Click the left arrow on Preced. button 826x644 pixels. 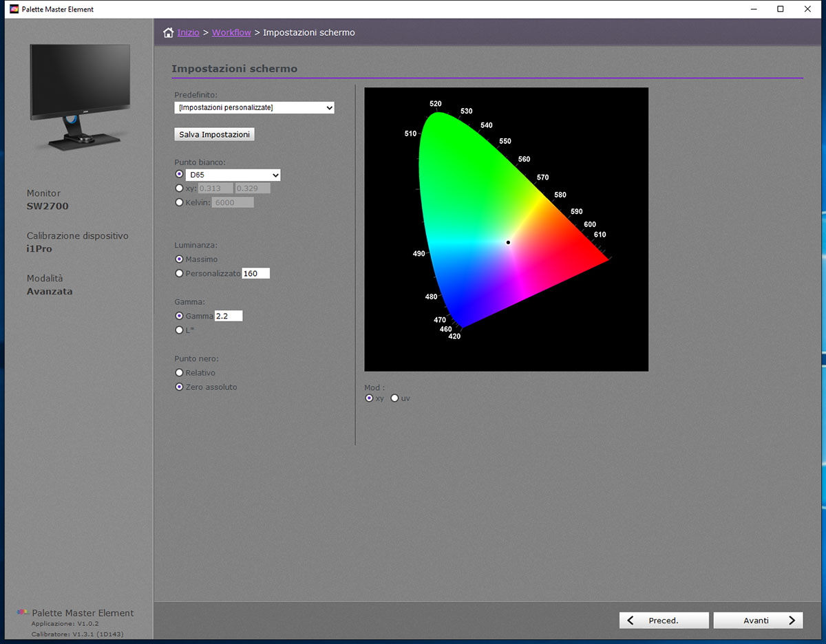[631, 620]
